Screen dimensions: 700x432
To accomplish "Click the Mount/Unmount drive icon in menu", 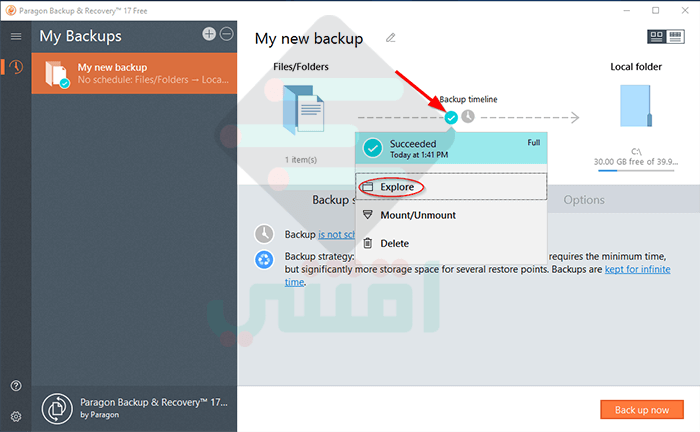I will (x=367, y=215).
